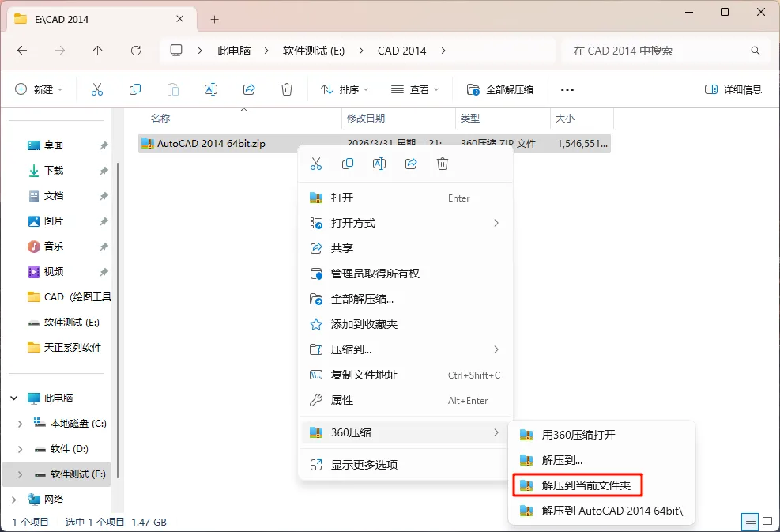Image resolution: width=780 pixels, height=532 pixels.
Task: Click the Rename icon in the context menu
Action: pos(379,164)
